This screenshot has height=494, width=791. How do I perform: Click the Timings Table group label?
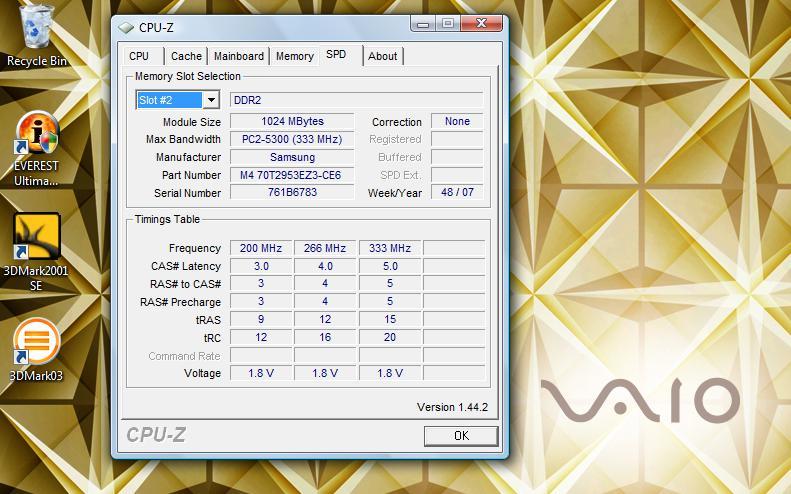coord(167,219)
